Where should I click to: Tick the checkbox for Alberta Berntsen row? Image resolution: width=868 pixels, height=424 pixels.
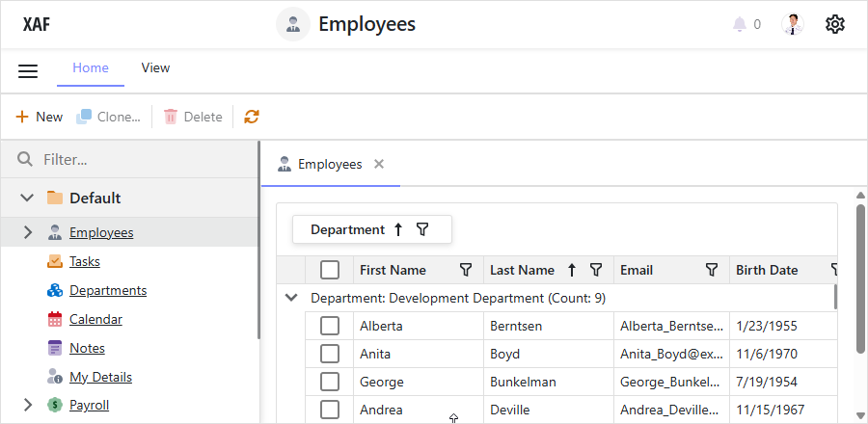(330, 326)
